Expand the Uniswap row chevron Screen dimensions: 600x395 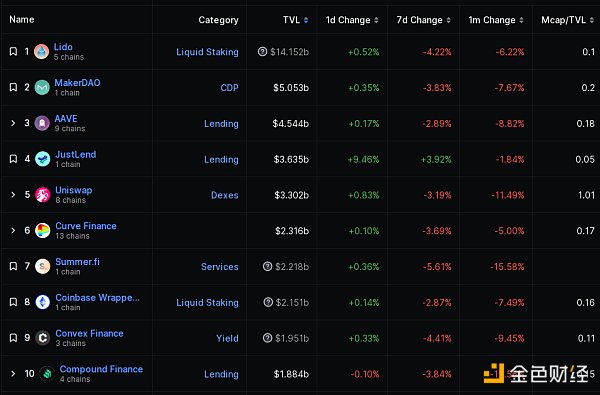[13, 194]
